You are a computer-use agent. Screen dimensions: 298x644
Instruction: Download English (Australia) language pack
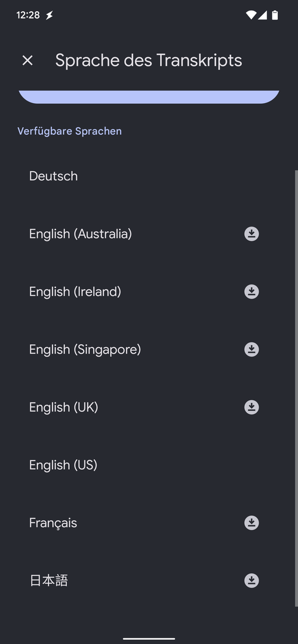click(x=251, y=234)
